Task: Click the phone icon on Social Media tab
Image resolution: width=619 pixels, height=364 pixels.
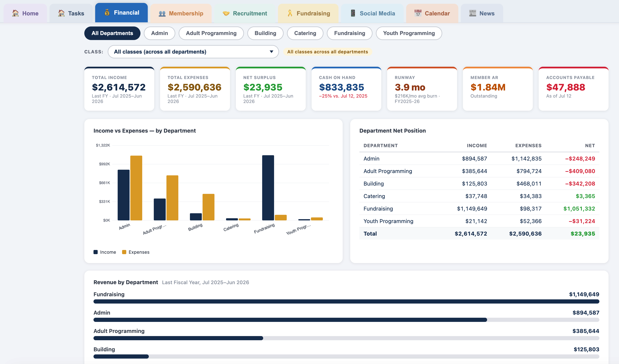Action: (x=353, y=13)
